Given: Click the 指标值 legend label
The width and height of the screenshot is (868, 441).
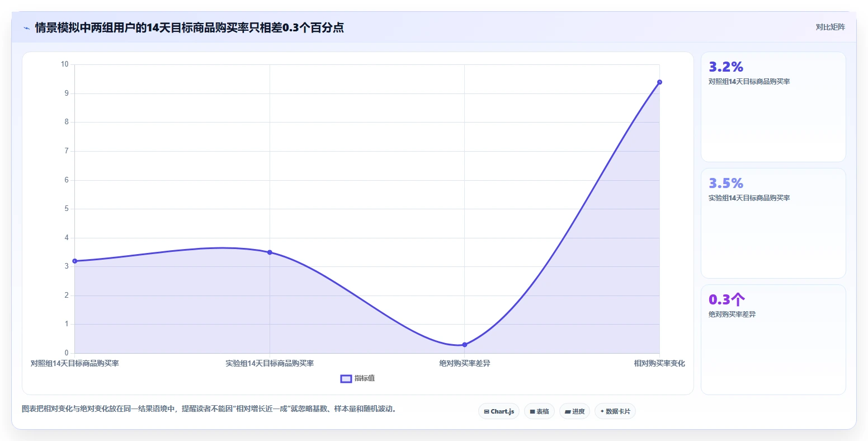Looking at the screenshot, I should [365, 379].
